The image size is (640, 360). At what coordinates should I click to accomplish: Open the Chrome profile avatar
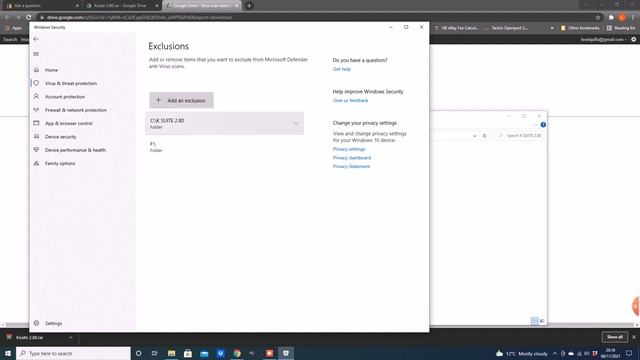point(622,18)
